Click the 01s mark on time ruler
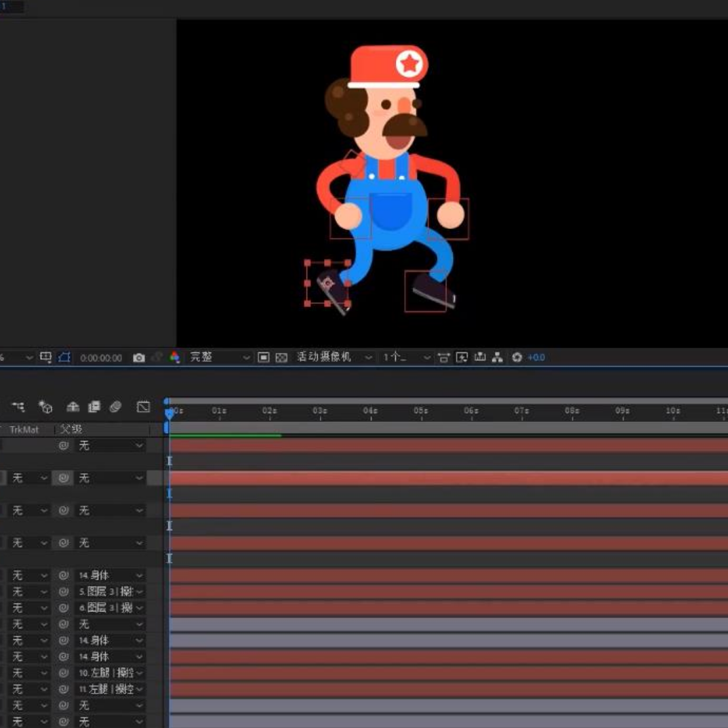 tap(219, 411)
